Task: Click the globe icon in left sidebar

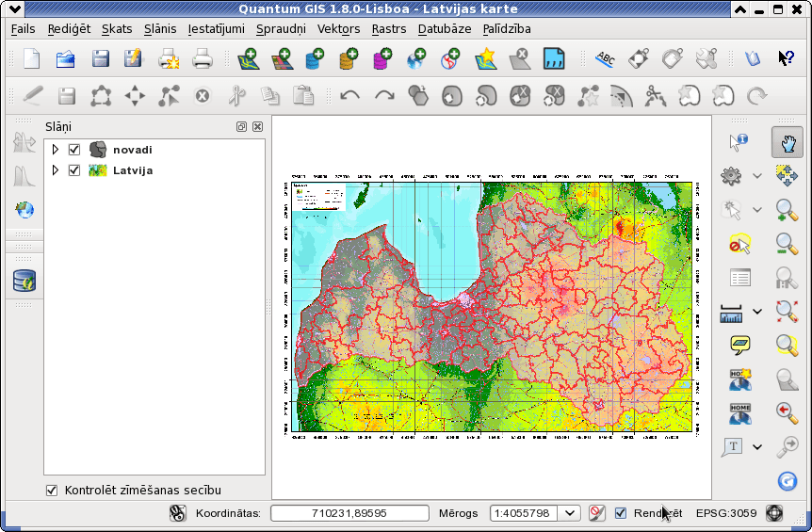Action: click(x=24, y=210)
